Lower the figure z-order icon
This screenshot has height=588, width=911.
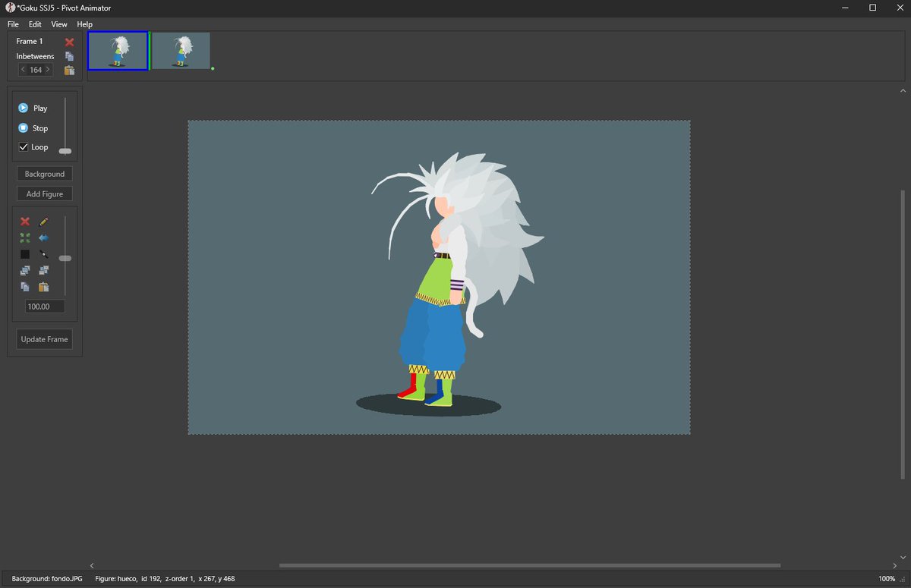[x=43, y=270]
